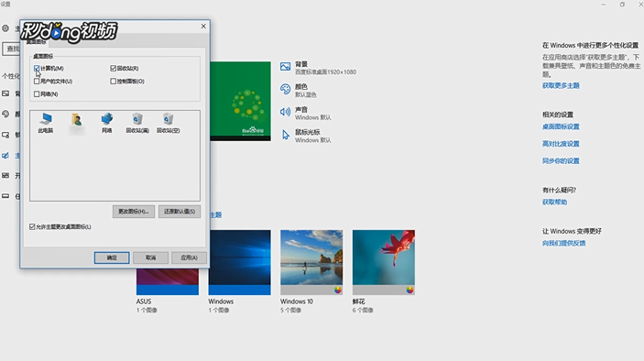This screenshot has width=644, height=361.
Task: Select the Windows 10 theme thumbnail
Action: pos(311,262)
